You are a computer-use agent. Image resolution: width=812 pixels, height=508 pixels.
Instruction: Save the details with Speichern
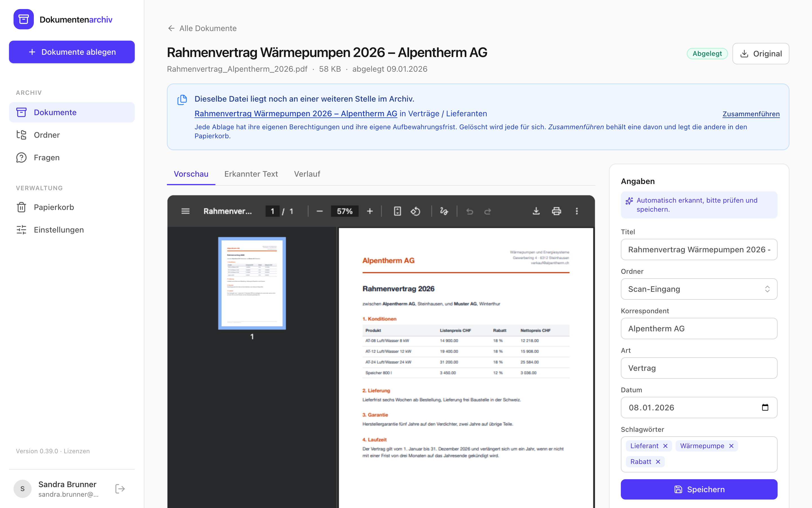pyautogui.click(x=699, y=489)
